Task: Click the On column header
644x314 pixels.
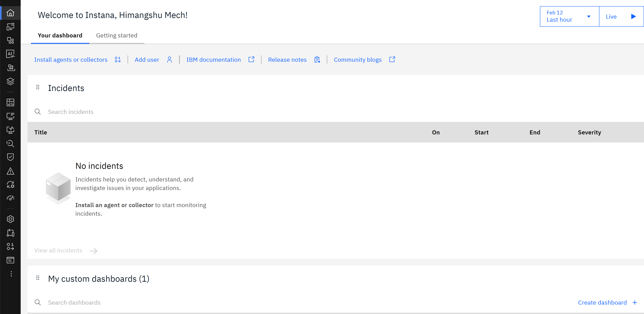Action: point(436,132)
